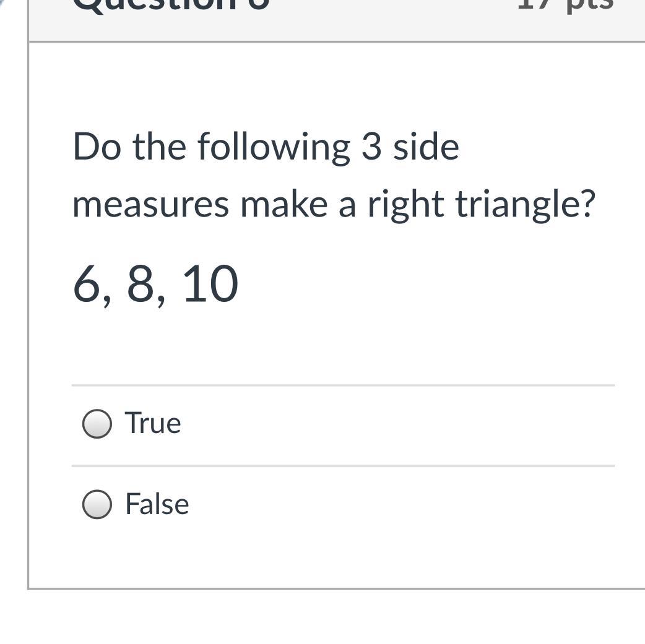The height and width of the screenshot is (644, 645).
Task: Click the flag question icon at top-left edge
Action: (x=3, y=3)
